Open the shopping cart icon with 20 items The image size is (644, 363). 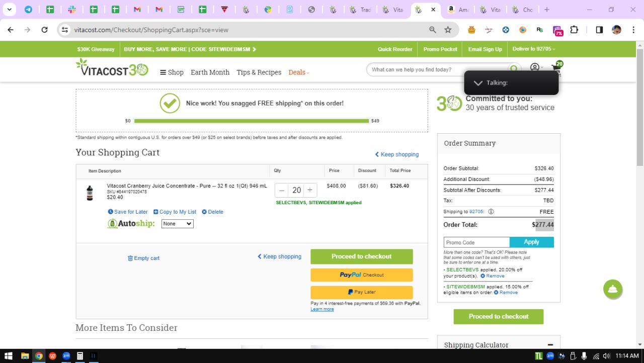click(556, 67)
